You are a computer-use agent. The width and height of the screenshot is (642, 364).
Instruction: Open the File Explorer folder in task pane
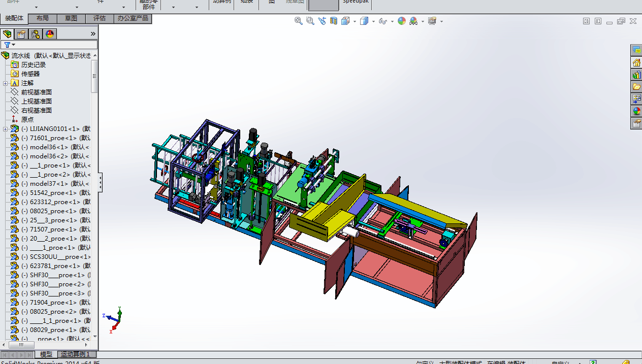pyautogui.click(x=636, y=87)
